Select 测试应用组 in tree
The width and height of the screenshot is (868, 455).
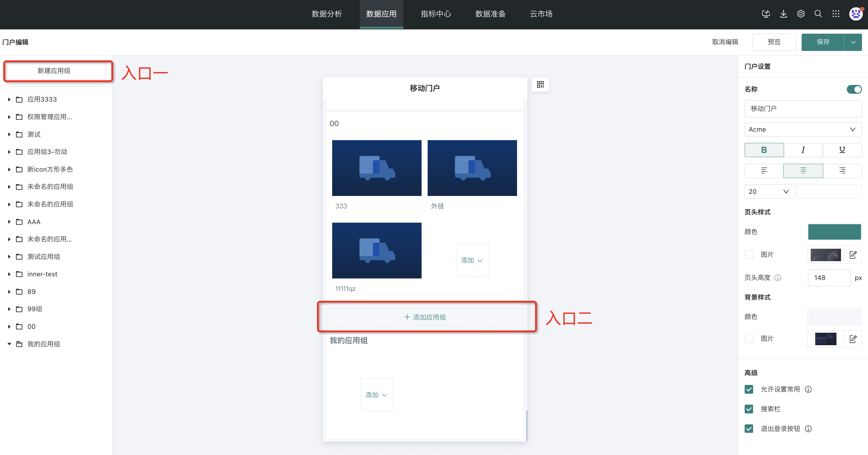tap(43, 257)
